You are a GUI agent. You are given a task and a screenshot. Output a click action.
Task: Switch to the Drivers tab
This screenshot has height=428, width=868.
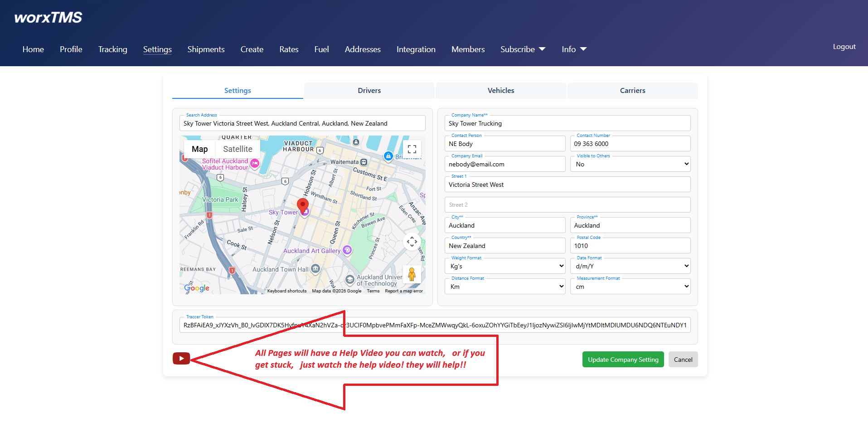click(x=369, y=91)
